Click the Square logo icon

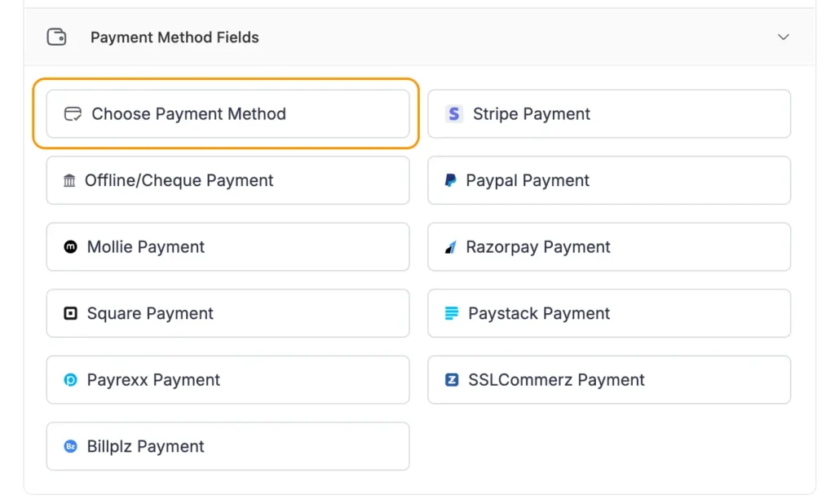coord(70,313)
